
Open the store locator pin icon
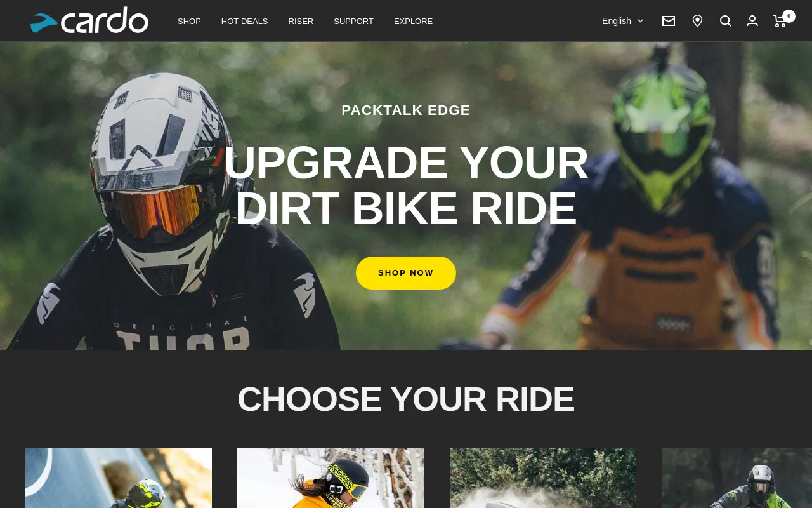pos(697,21)
